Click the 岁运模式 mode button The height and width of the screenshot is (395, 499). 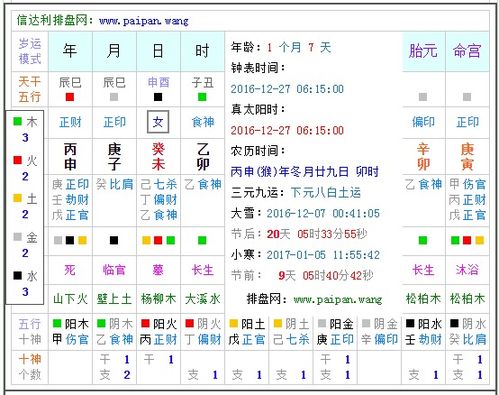[x=30, y=51]
